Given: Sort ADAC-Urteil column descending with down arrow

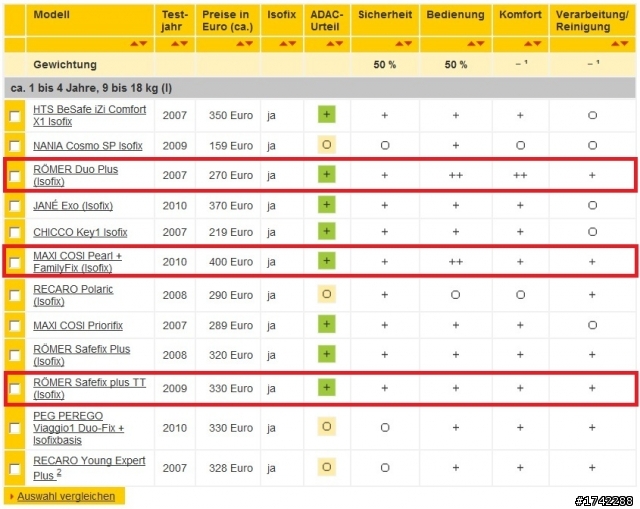Looking at the screenshot, I should (339, 43).
